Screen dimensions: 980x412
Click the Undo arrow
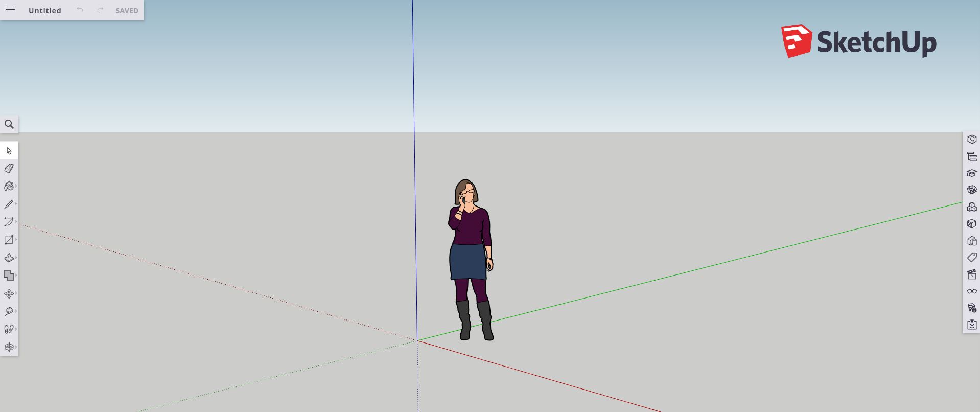tap(80, 10)
